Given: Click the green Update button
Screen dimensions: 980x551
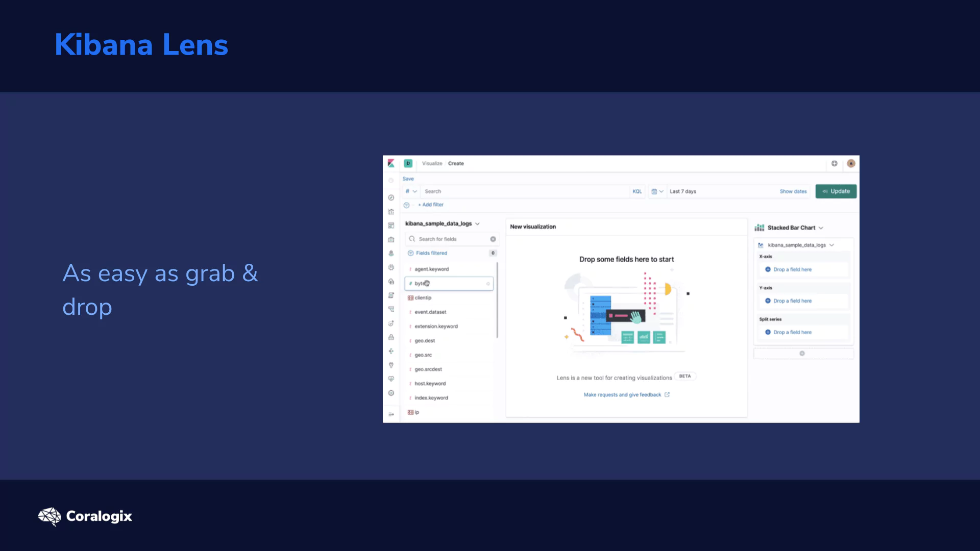Looking at the screenshot, I should tap(836, 191).
